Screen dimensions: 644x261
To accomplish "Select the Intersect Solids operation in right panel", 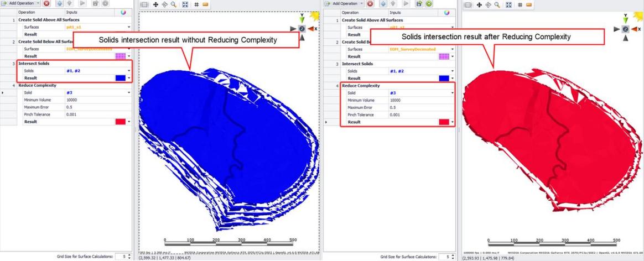I will click(x=357, y=64).
